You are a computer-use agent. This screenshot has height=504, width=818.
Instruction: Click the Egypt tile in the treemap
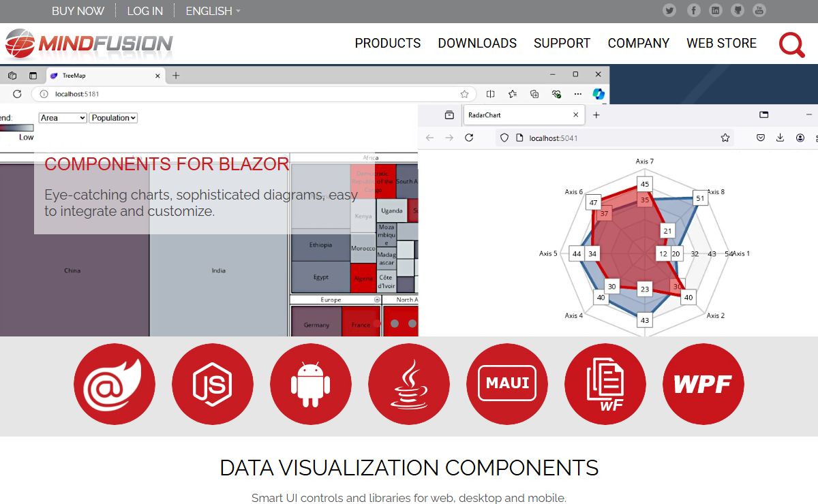pyautogui.click(x=320, y=277)
